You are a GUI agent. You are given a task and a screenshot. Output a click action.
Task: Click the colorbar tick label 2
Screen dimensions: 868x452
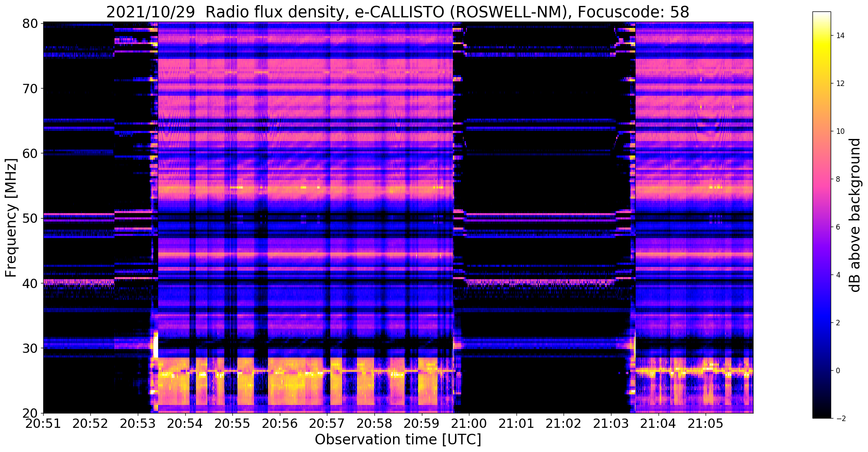[837, 323]
